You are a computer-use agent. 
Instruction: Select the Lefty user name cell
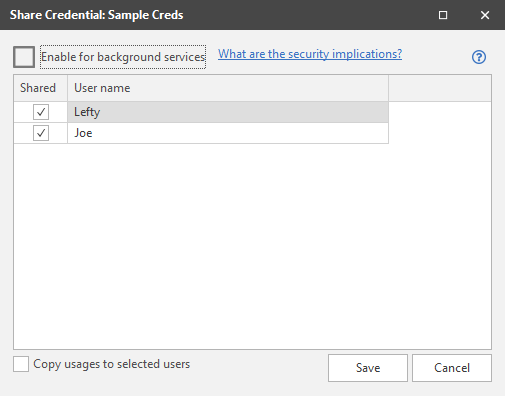coord(228,112)
